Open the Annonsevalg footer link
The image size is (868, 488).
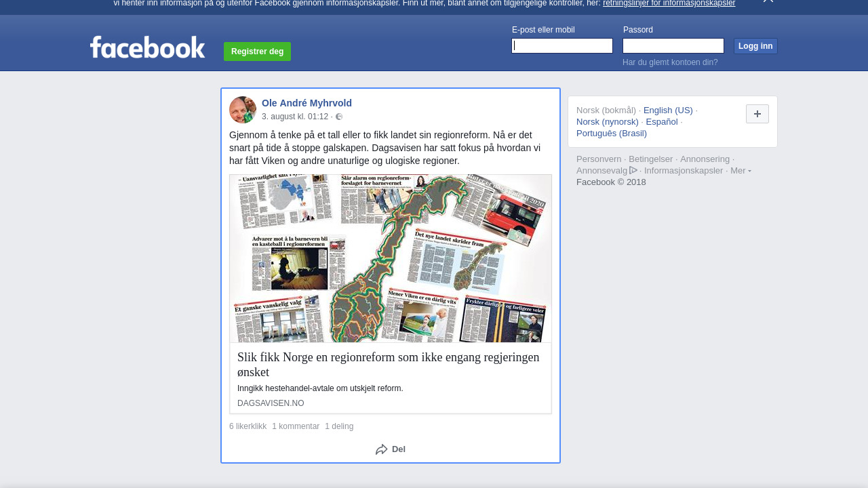coord(602,171)
